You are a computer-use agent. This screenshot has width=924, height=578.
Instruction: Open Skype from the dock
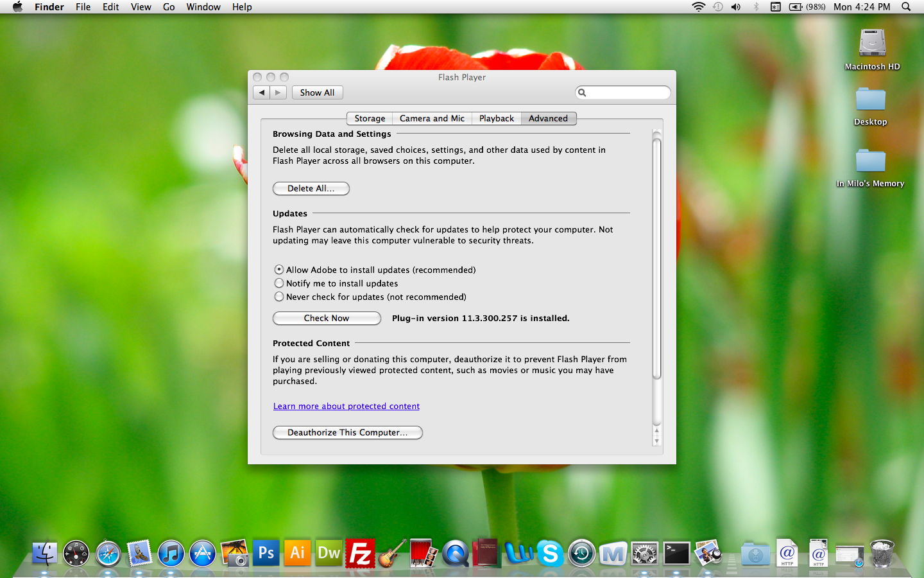550,553
